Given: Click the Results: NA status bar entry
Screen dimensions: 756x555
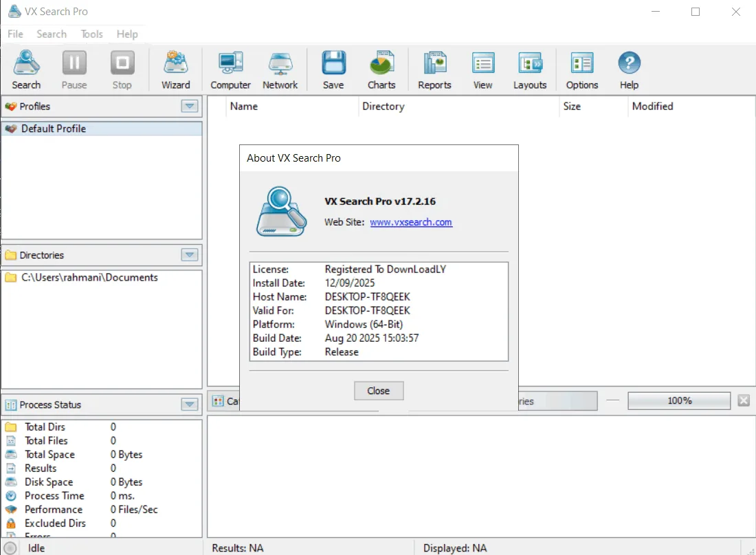Looking at the screenshot, I should (238, 548).
